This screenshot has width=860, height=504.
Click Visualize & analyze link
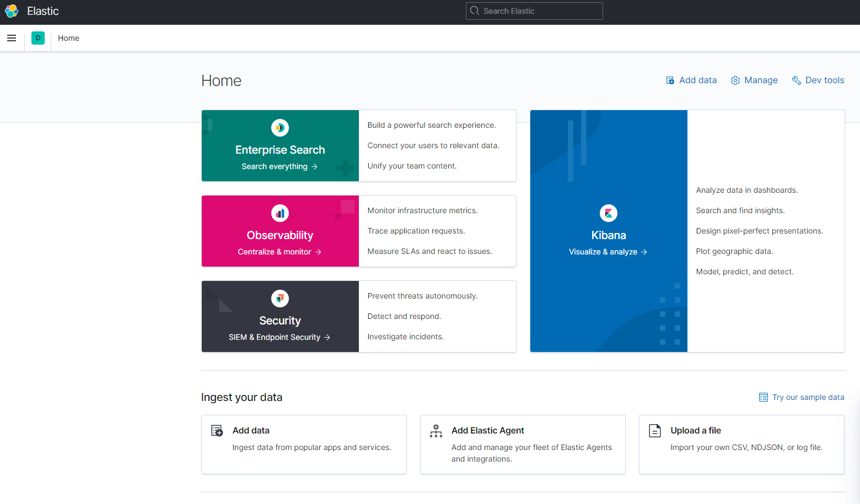603,252
